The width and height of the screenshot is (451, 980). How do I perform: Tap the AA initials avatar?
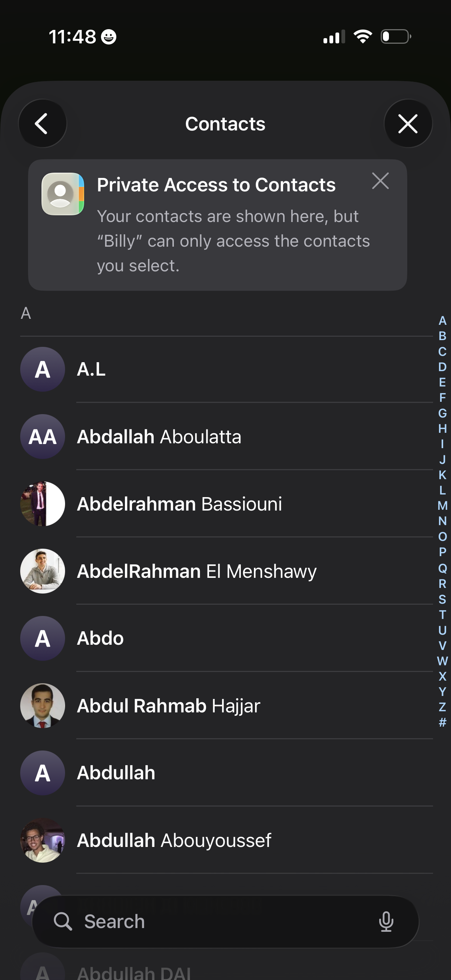click(43, 437)
